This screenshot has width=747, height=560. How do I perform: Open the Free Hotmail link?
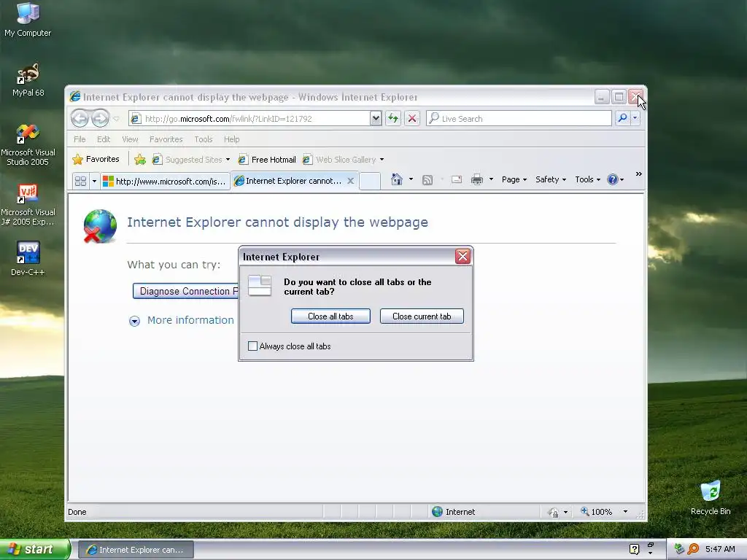tap(267, 160)
